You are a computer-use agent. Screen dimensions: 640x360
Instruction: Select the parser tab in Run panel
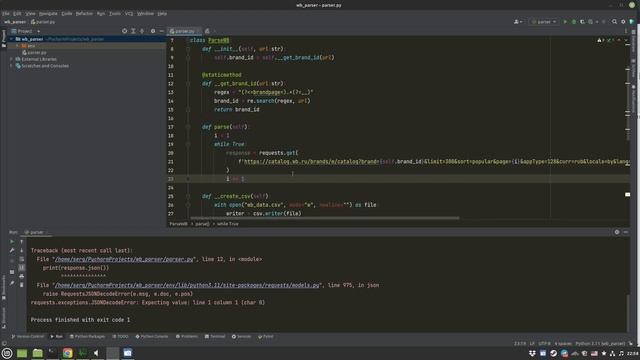point(36,232)
